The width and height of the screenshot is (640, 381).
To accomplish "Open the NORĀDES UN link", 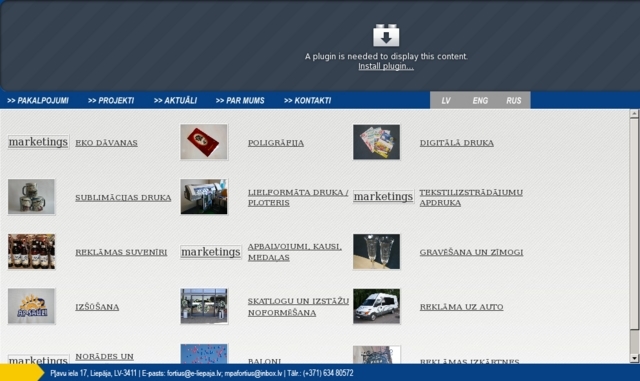I will coord(104,356).
